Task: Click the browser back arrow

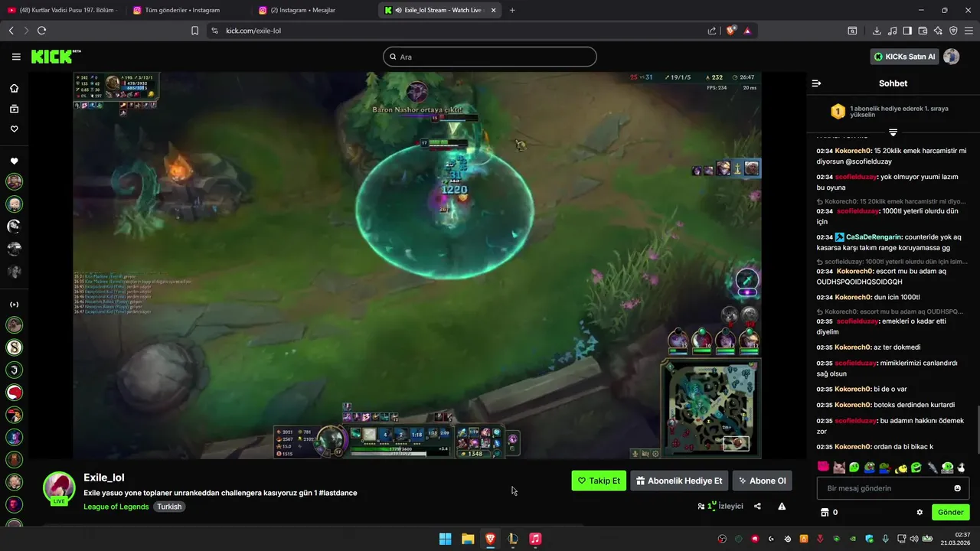Action: coord(11,31)
